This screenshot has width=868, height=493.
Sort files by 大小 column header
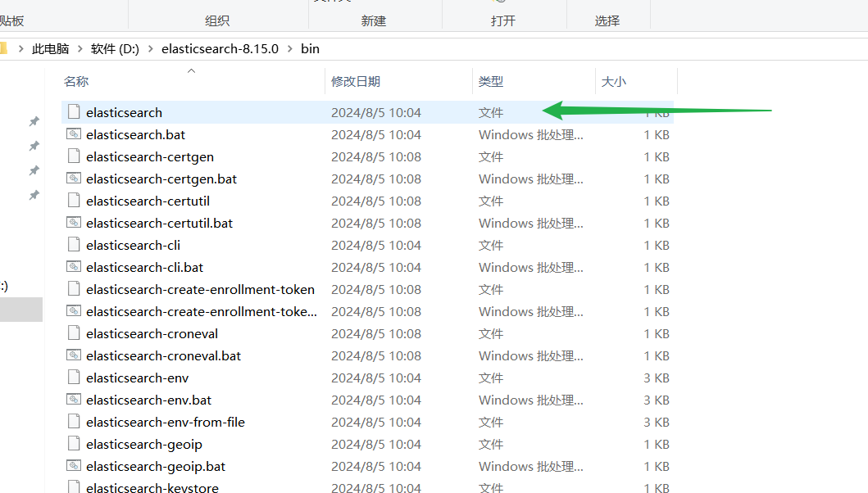614,81
